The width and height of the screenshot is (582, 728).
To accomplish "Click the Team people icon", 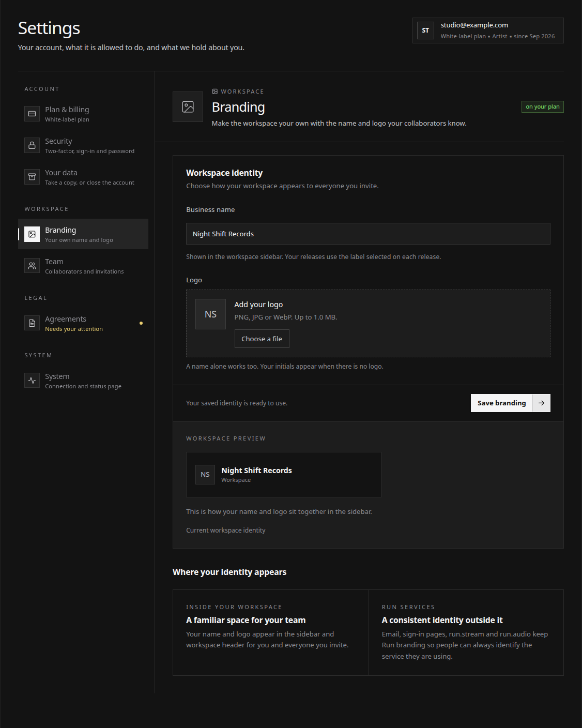I will click(32, 266).
